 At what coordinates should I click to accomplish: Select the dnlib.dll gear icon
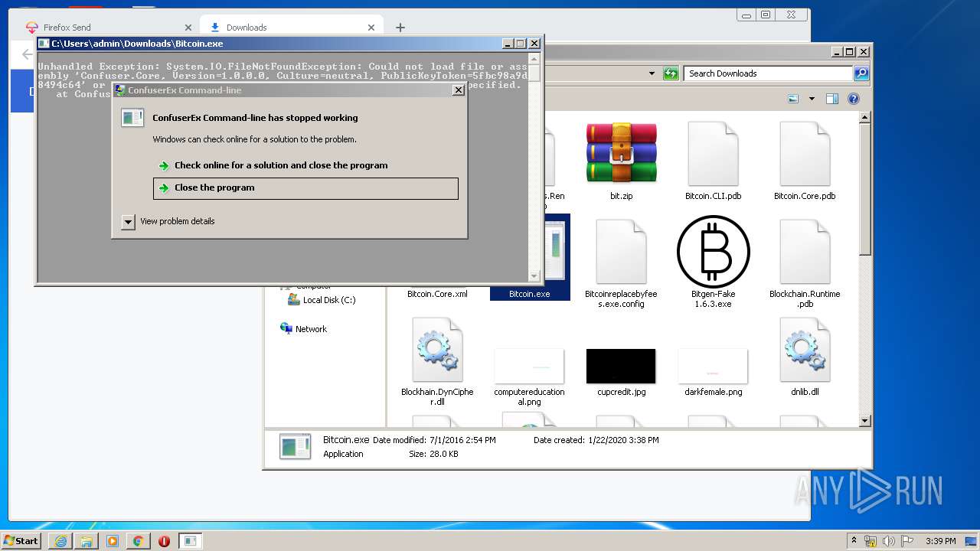(805, 350)
